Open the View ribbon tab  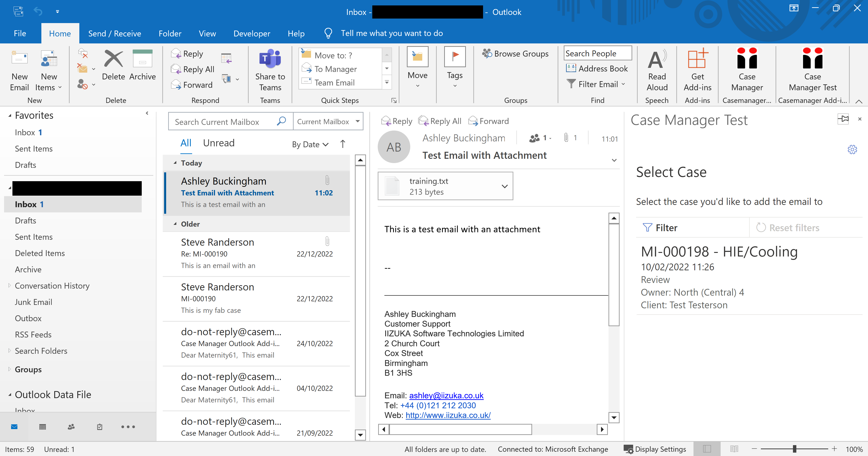[207, 33]
